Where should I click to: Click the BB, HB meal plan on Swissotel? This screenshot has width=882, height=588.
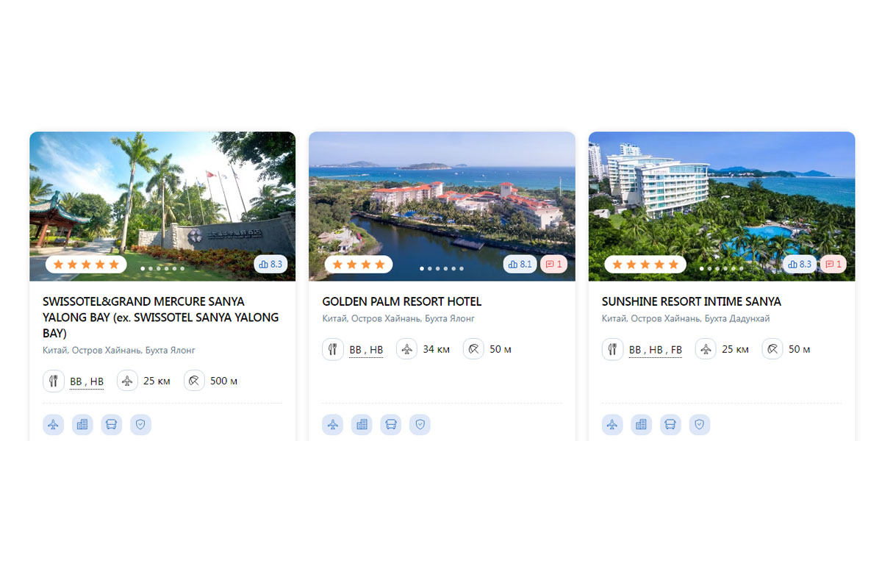(x=87, y=381)
